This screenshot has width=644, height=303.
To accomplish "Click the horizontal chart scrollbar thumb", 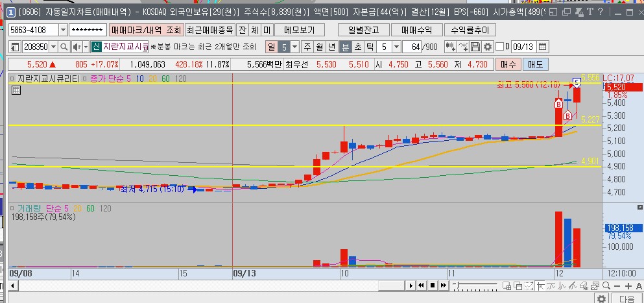I will click(x=392, y=285).
